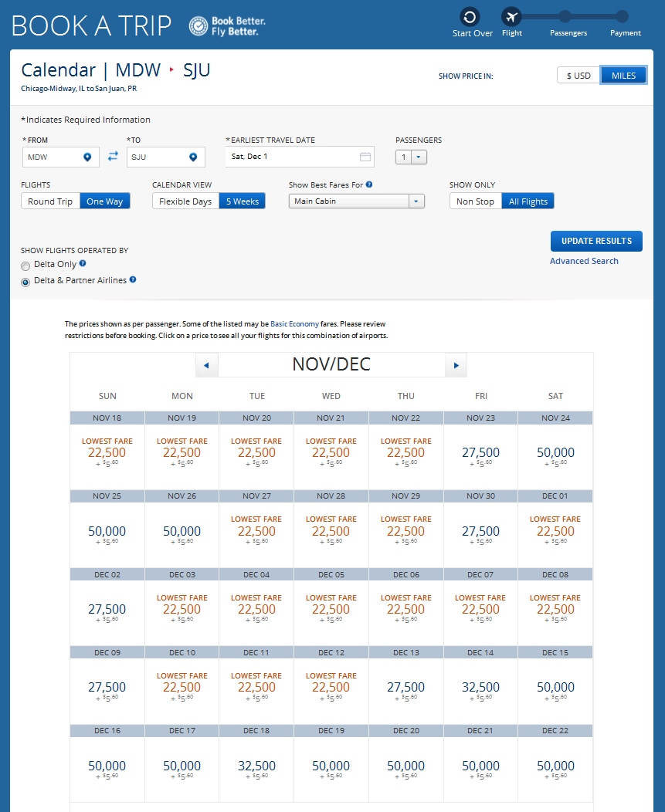The height and width of the screenshot is (812, 665).
Task: Select the Delta Only radio button
Action: 25,264
